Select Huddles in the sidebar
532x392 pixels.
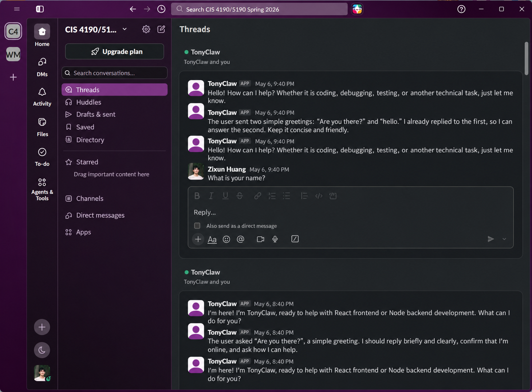tap(114, 102)
